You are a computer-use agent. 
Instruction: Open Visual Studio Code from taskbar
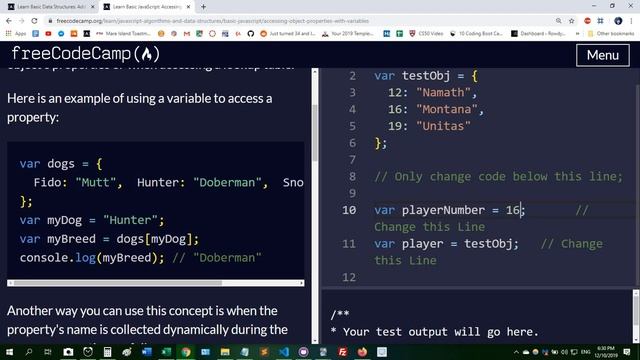click(284, 352)
